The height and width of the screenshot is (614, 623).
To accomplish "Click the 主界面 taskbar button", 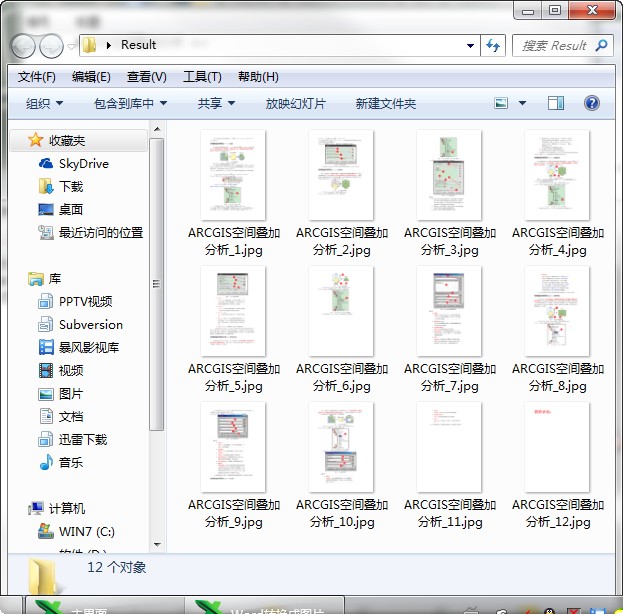I will click(105, 606).
